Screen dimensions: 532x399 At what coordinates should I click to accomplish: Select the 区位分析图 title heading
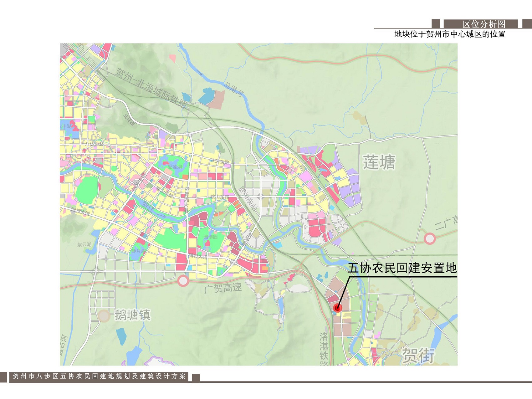coord(484,24)
